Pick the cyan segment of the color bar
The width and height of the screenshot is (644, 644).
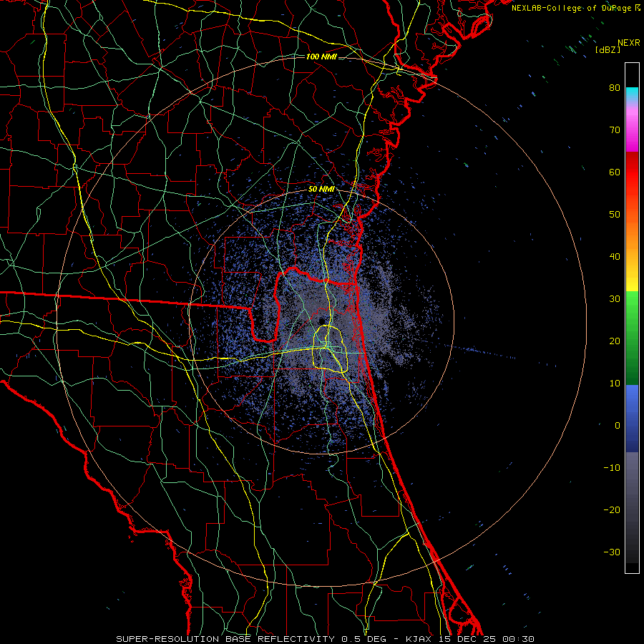[632, 94]
